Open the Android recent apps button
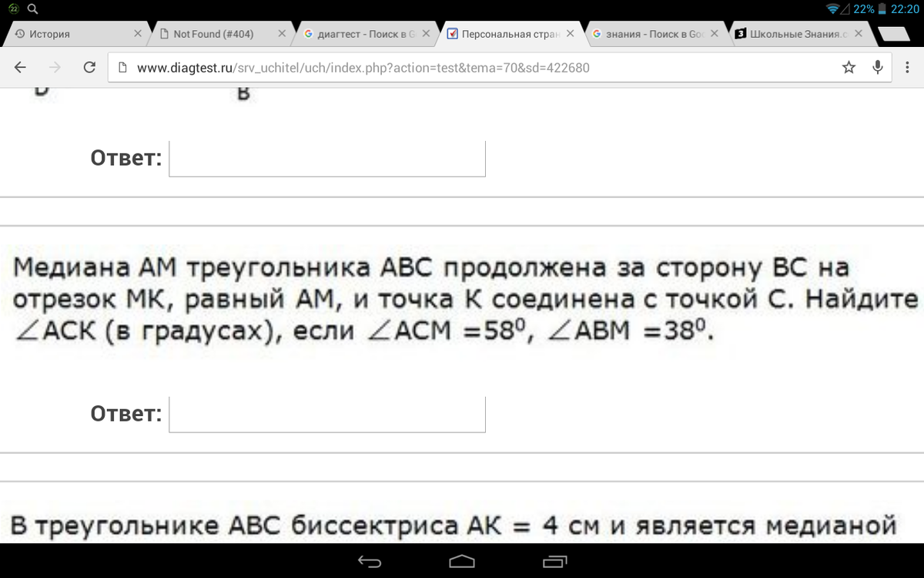This screenshot has width=924, height=578. tap(554, 560)
